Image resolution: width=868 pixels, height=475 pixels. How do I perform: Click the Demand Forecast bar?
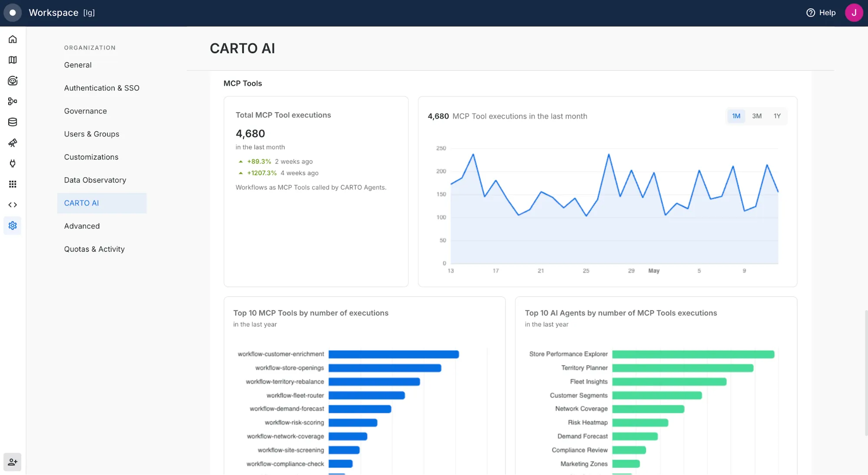pyautogui.click(x=635, y=436)
